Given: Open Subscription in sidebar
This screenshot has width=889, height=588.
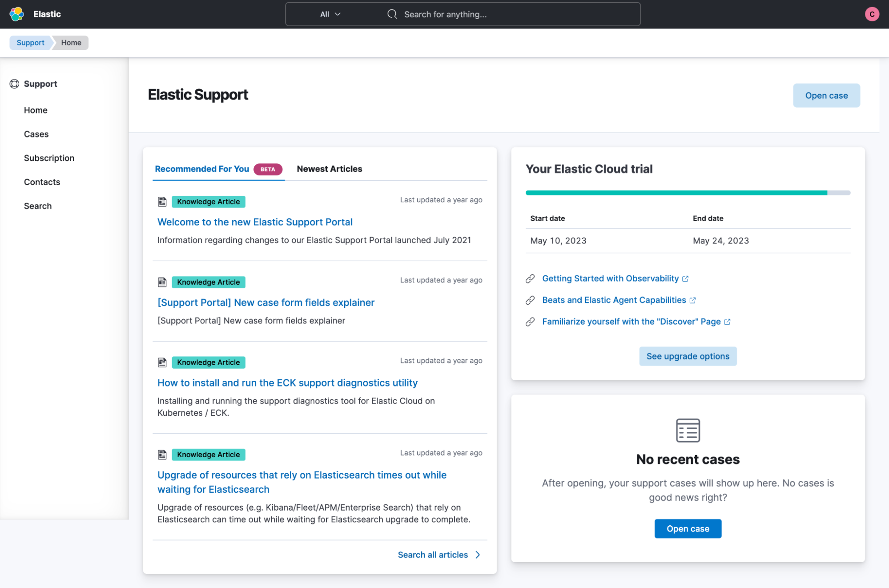Looking at the screenshot, I should pyautogui.click(x=49, y=158).
